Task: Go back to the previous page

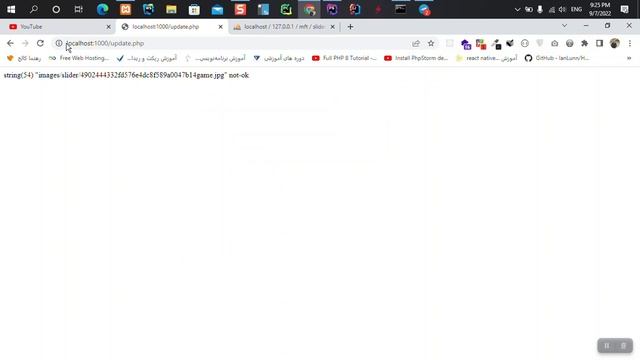Action: click(10, 43)
